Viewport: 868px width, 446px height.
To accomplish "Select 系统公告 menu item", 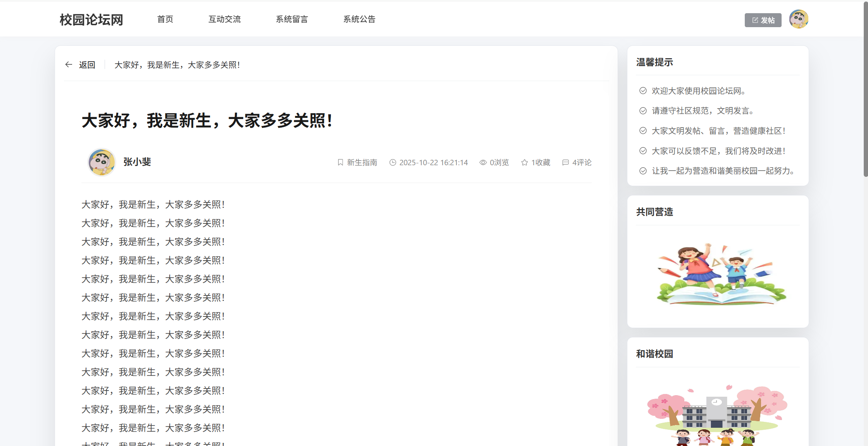I will click(x=359, y=19).
